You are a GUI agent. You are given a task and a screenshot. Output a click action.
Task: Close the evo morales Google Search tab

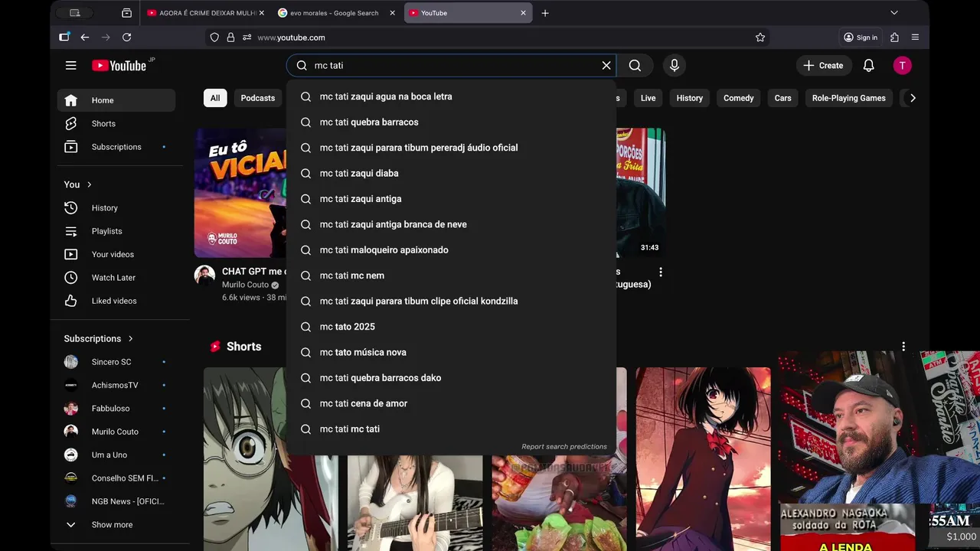(392, 13)
